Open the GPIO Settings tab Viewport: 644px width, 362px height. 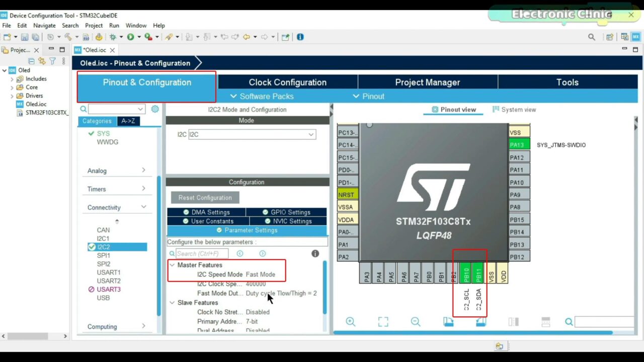[286, 212]
